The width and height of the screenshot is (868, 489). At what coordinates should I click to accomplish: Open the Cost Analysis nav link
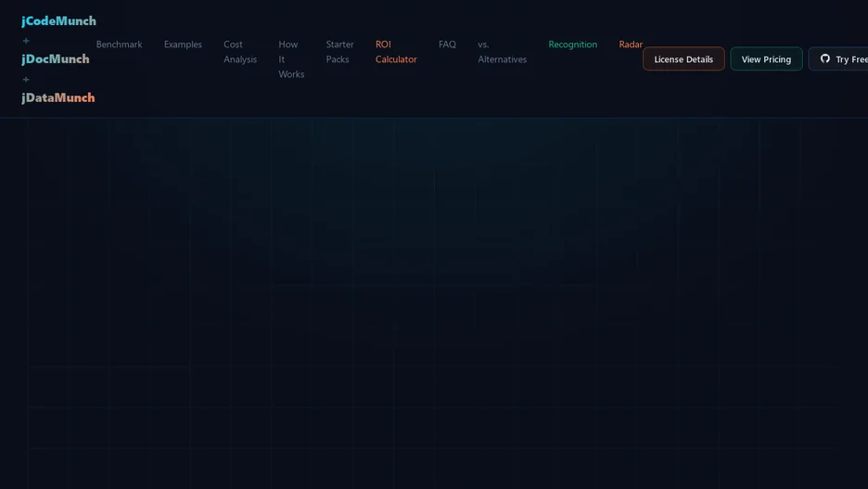coord(240,52)
